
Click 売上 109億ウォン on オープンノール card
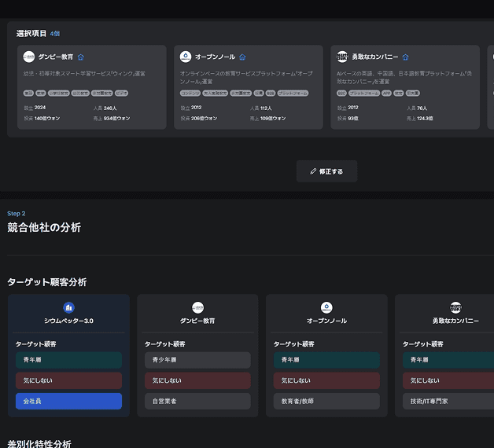[267, 119]
